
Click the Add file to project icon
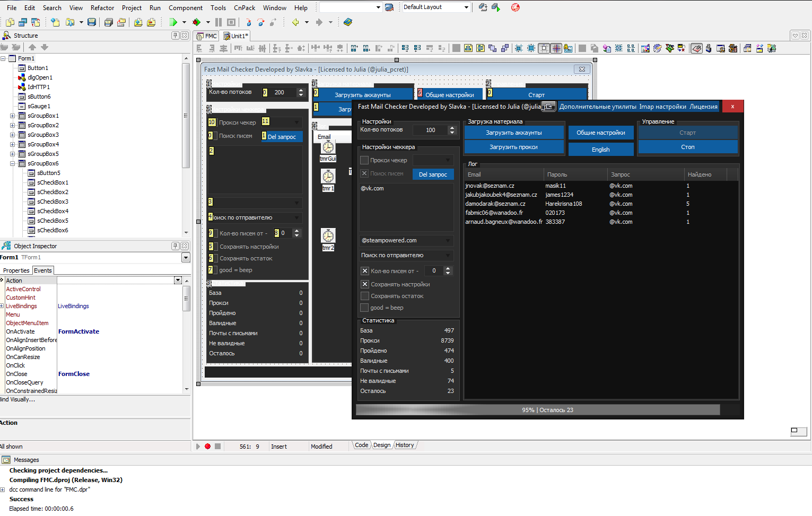coord(138,22)
